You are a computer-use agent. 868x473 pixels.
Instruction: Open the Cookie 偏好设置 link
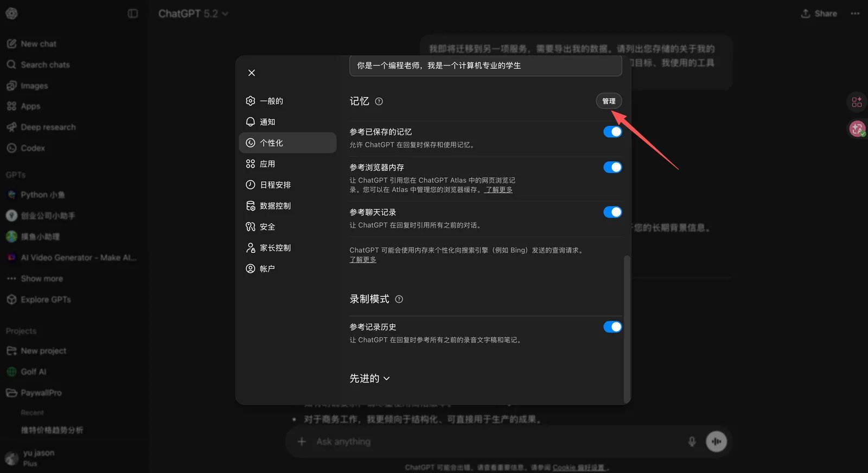pyautogui.click(x=579, y=468)
